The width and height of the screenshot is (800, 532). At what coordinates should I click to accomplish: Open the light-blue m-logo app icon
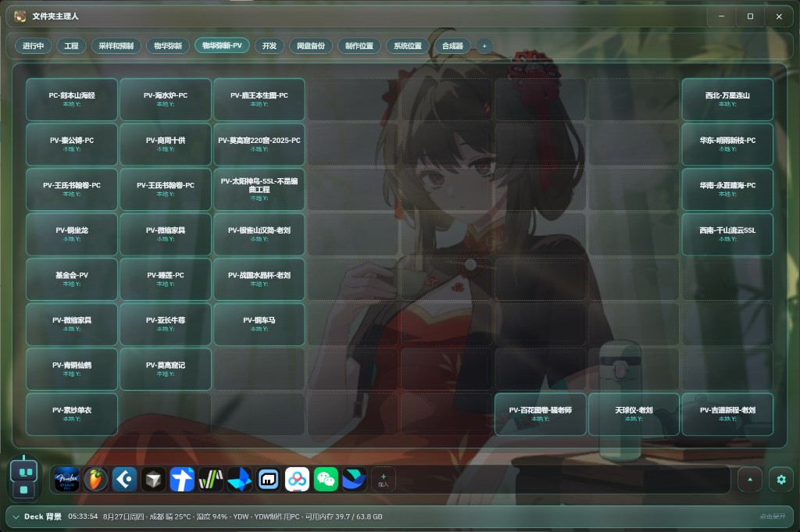coord(269,480)
